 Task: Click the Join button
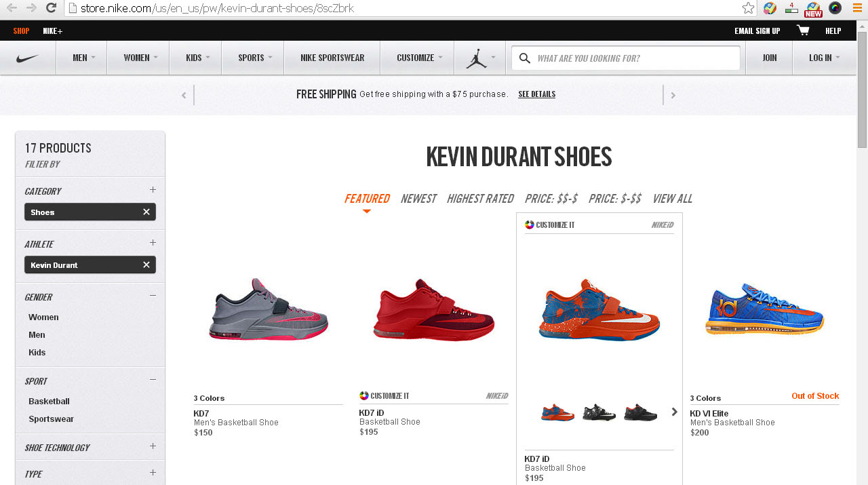click(769, 58)
